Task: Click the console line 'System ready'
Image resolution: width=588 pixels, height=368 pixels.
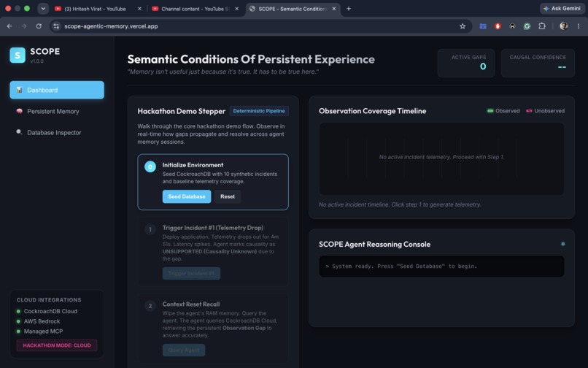Action: [401, 267]
